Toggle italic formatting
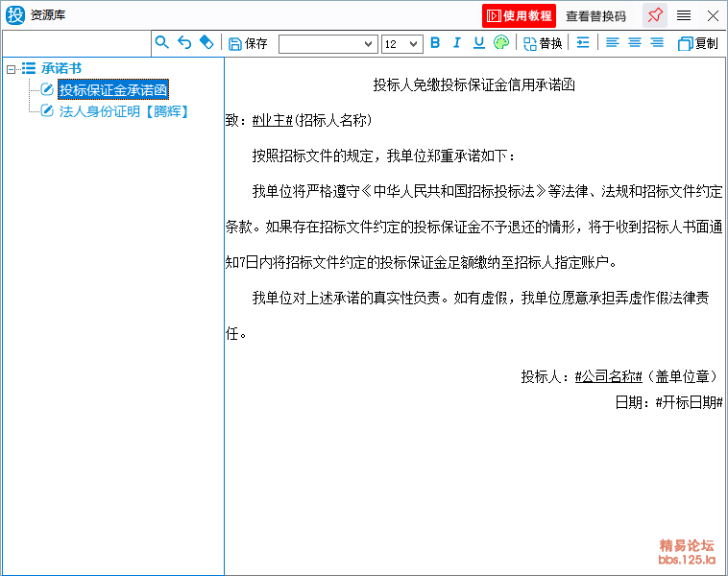Viewport: 728px width, 576px height. click(x=457, y=42)
